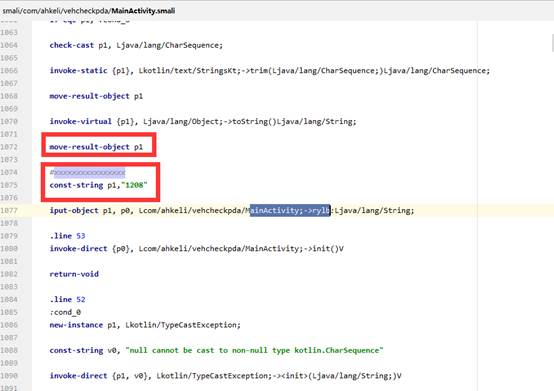Click the .line 53 directive
This screenshot has width=554, height=391.
pos(67,236)
